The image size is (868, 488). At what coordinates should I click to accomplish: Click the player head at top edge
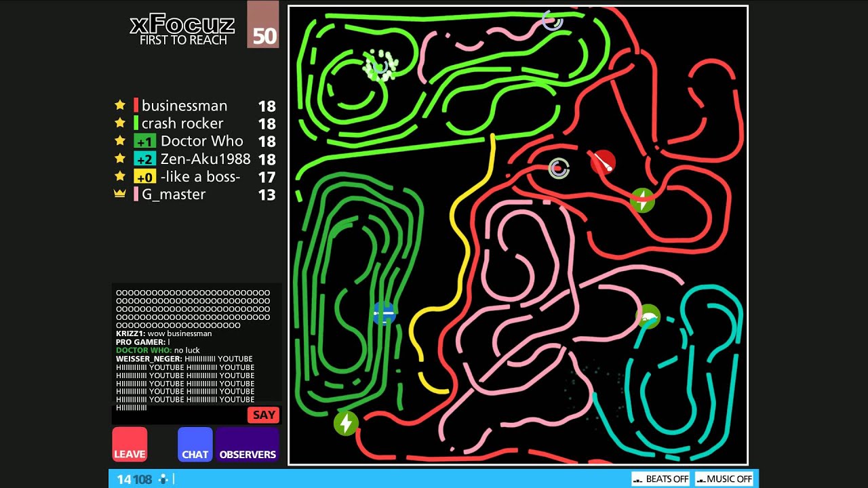[553, 20]
